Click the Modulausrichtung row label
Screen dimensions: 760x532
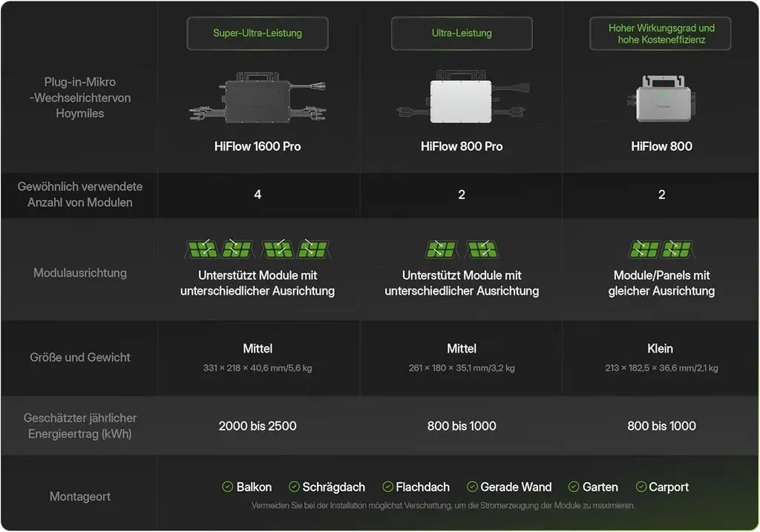pyautogui.click(x=80, y=273)
